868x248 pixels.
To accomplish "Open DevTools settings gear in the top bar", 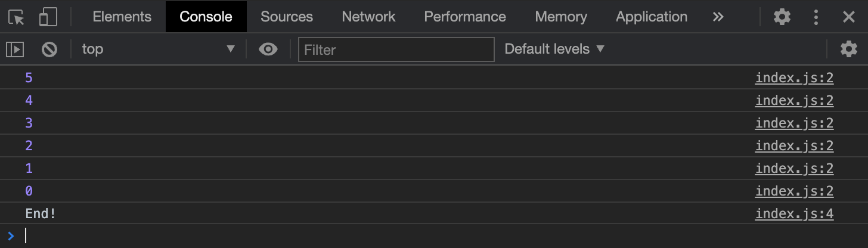I will pyautogui.click(x=782, y=17).
